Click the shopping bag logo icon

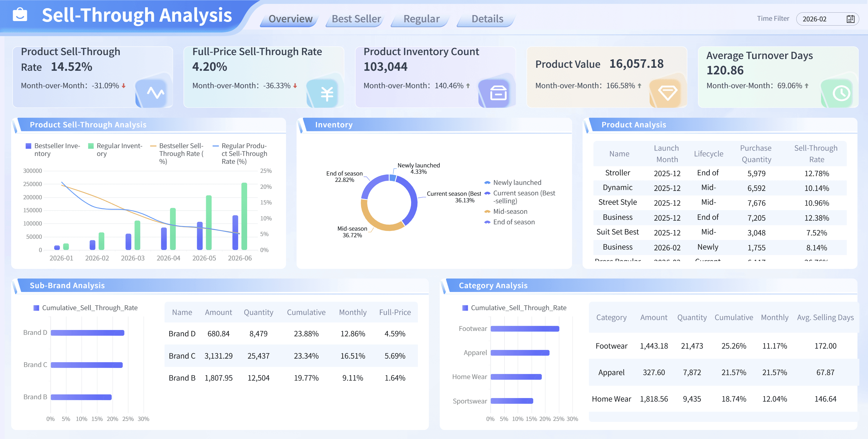pyautogui.click(x=20, y=14)
